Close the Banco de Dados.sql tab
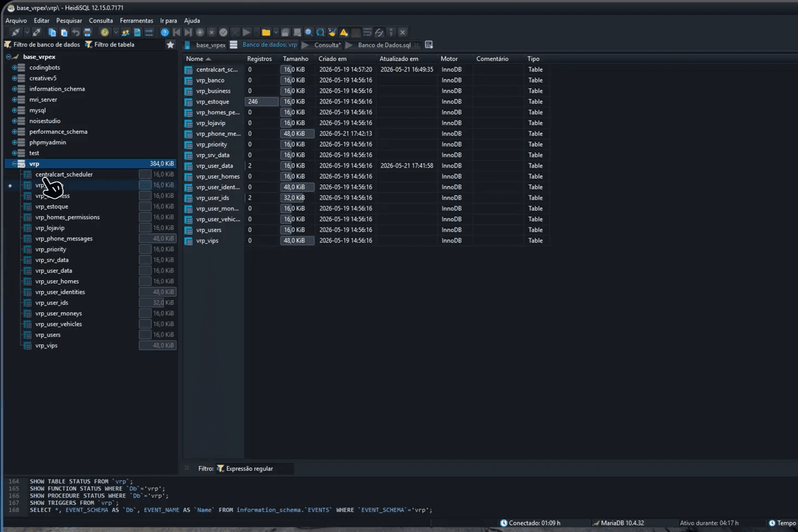 coord(416,45)
